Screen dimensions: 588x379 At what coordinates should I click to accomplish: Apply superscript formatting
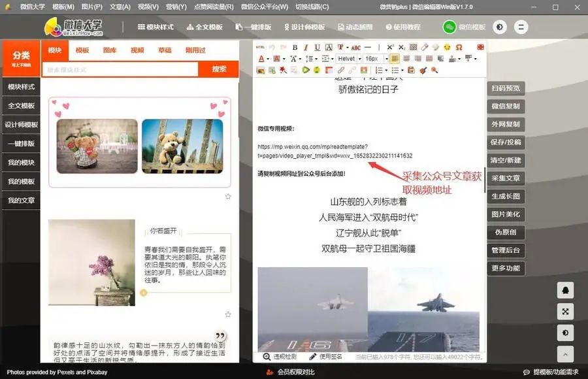pos(390,47)
